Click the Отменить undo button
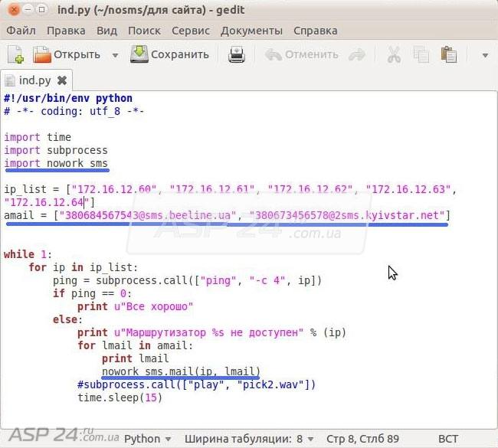The width and height of the screenshot is (498, 448). pyautogui.click(x=302, y=54)
